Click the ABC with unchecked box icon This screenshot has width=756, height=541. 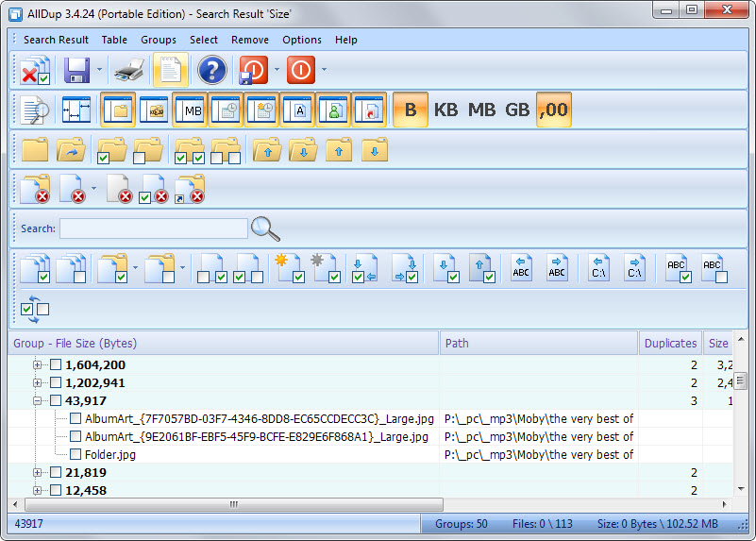714,268
